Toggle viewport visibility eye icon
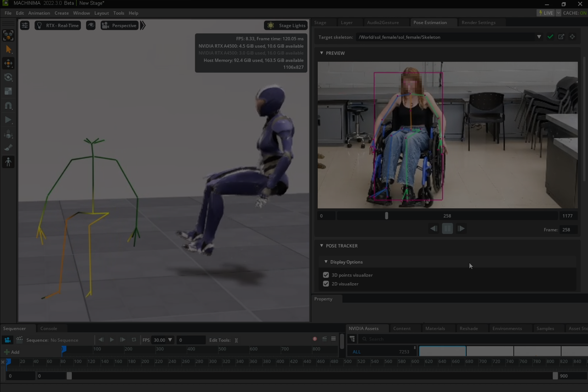588x392 pixels. point(91,25)
